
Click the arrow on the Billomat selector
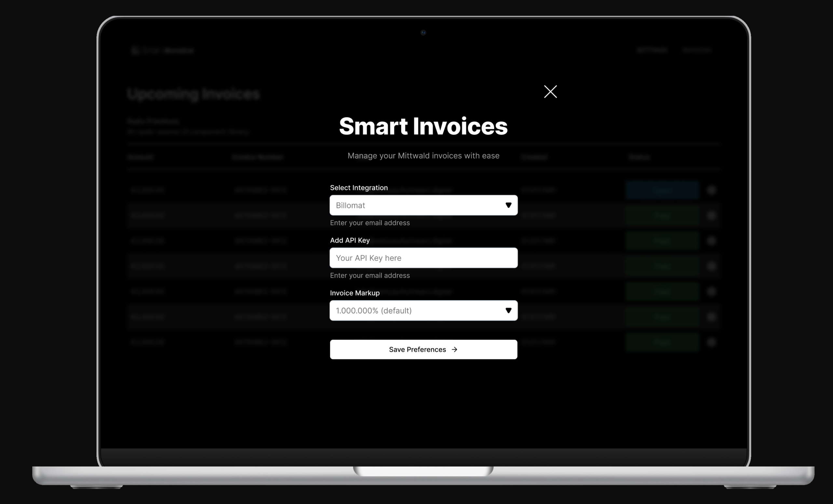tap(508, 205)
